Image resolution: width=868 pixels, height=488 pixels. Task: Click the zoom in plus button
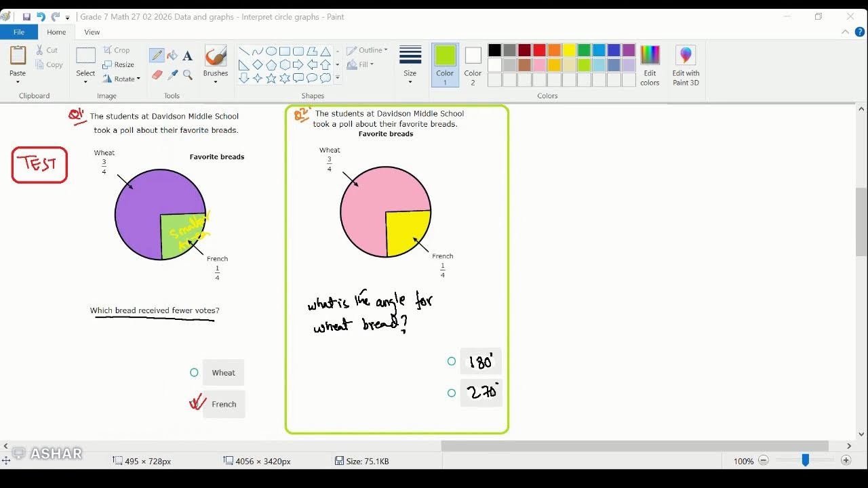846,461
